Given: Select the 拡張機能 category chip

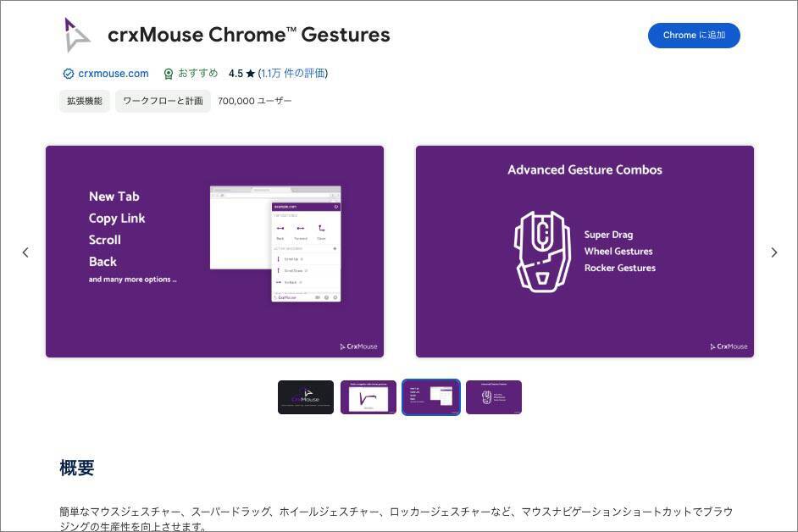Looking at the screenshot, I should point(84,101).
